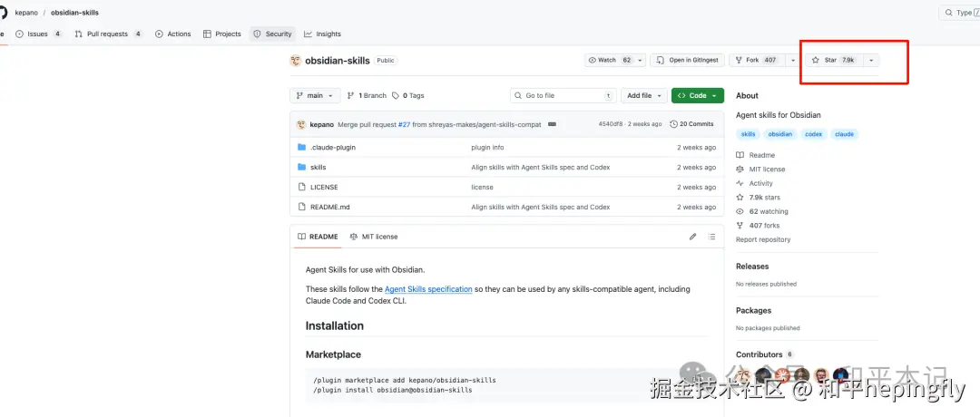The height and width of the screenshot is (417, 980).
Task: Switch to the Projects tab
Action: [x=222, y=34]
